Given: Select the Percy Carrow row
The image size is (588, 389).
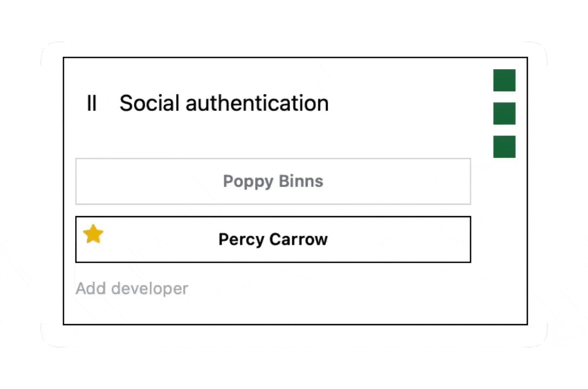Looking at the screenshot, I should (273, 240).
